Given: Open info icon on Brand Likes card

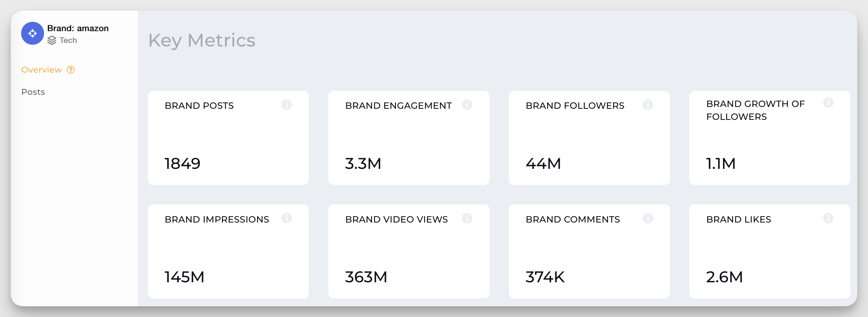Looking at the screenshot, I should coord(828,218).
